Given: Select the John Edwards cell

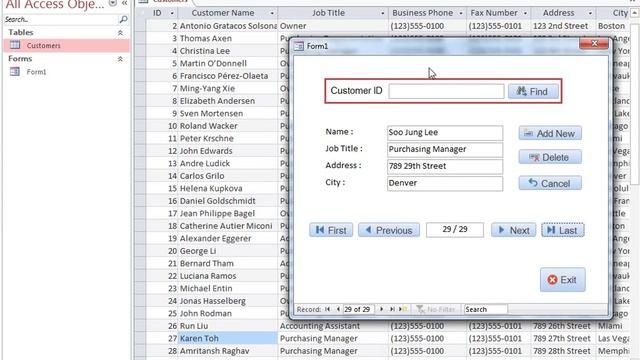Looking at the screenshot, I should 228,151.
